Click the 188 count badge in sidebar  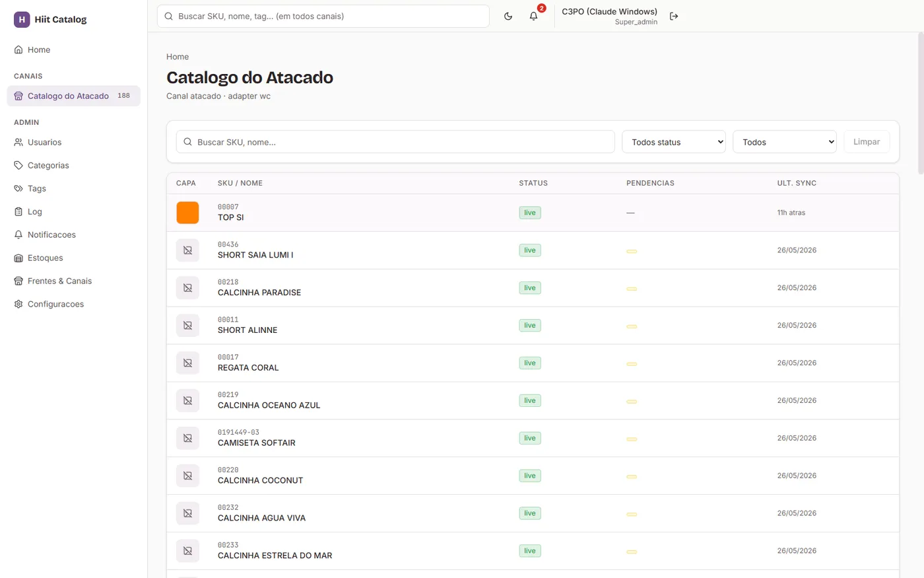[x=123, y=96]
